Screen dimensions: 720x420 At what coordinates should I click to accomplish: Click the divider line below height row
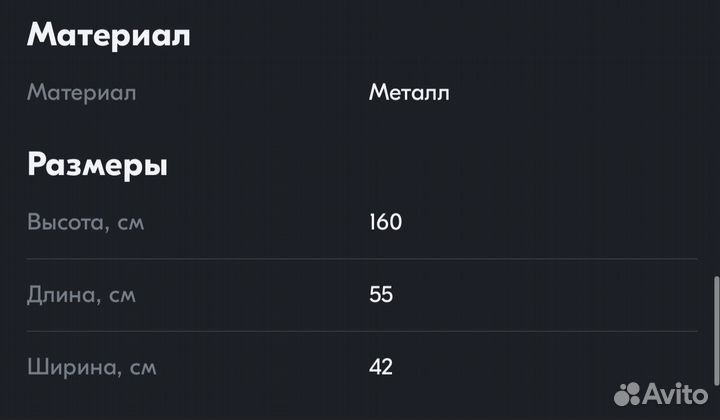[360, 259]
